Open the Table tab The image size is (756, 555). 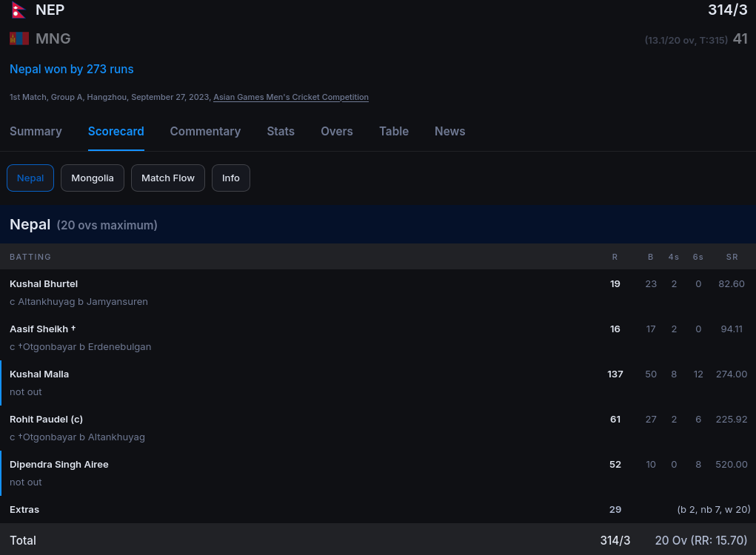tap(394, 132)
